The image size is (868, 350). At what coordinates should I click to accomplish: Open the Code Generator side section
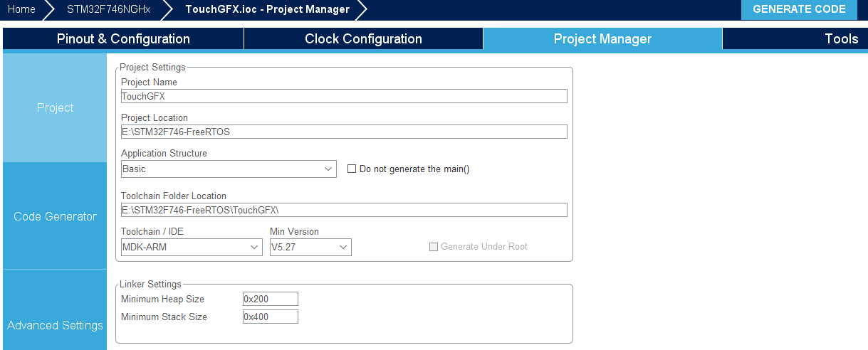tap(55, 216)
